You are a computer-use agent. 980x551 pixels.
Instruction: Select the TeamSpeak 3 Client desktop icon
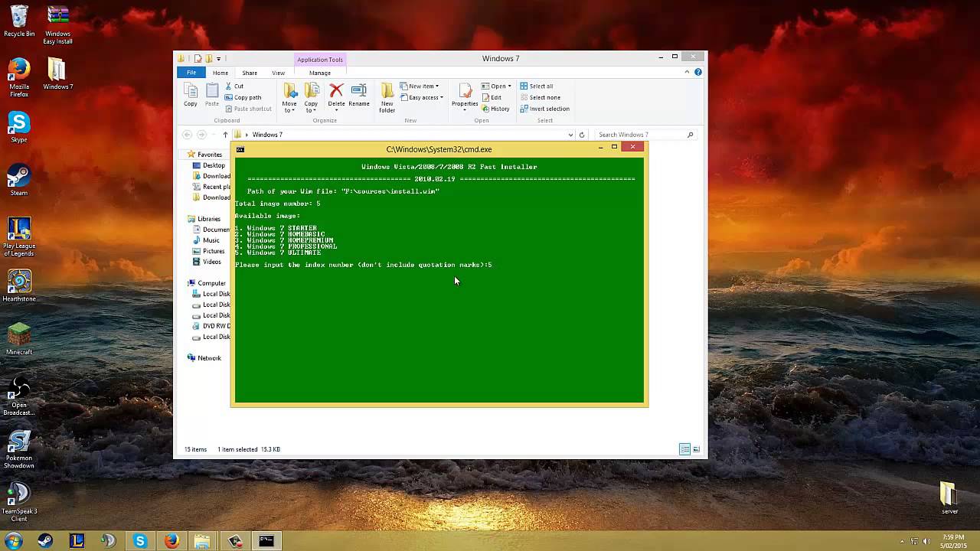pyautogui.click(x=19, y=502)
